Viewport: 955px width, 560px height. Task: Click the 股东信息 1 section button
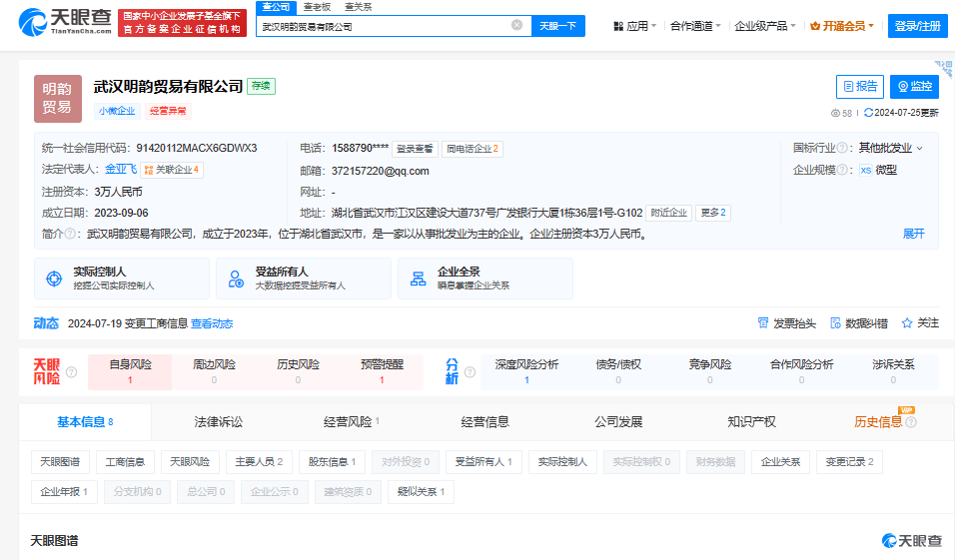point(332,462)
